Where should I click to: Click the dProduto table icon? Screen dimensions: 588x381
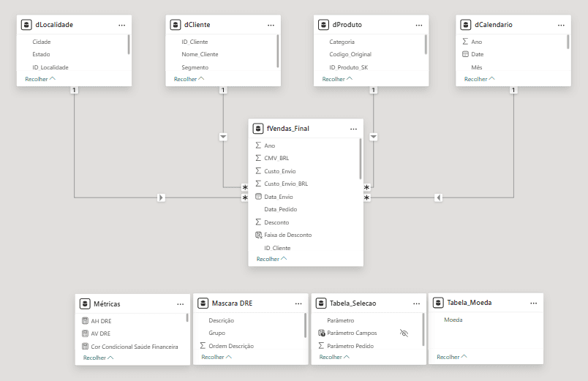[323, 25]
